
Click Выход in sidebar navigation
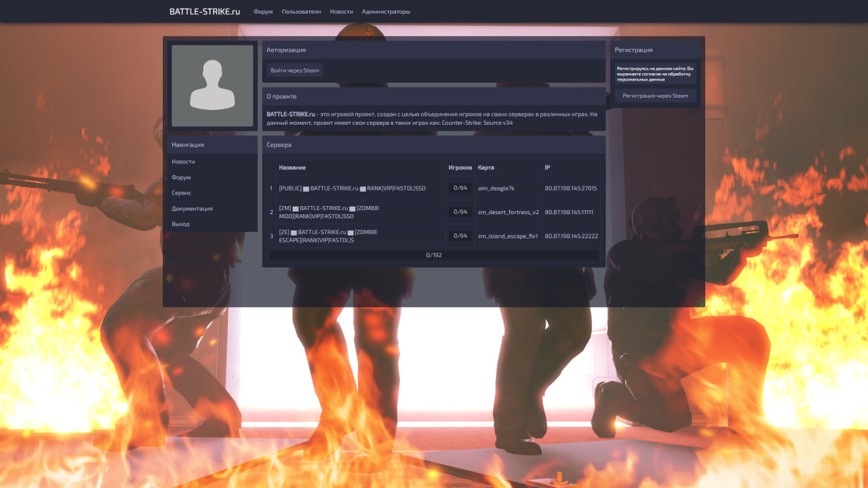(x=180, y=224)
